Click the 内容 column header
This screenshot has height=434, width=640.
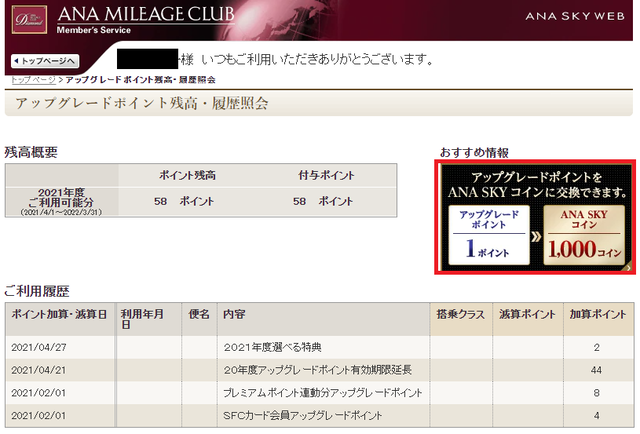click(234, 314)
